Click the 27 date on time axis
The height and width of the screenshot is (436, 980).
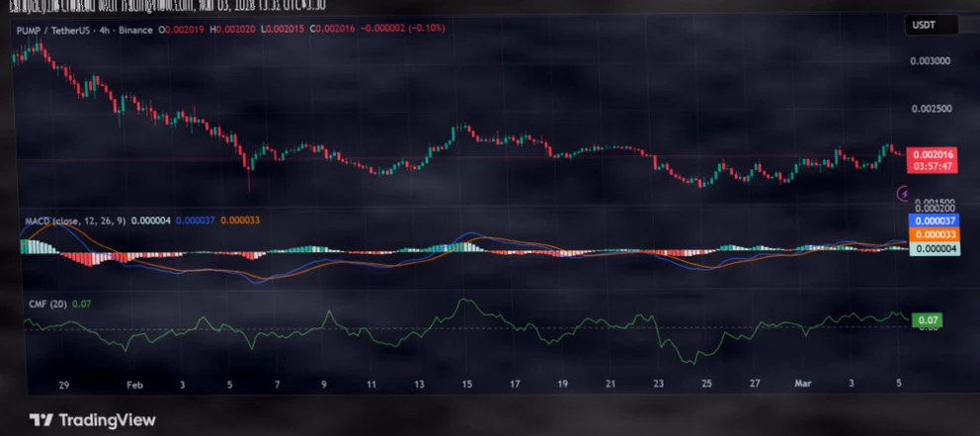(x=755, y=385)
